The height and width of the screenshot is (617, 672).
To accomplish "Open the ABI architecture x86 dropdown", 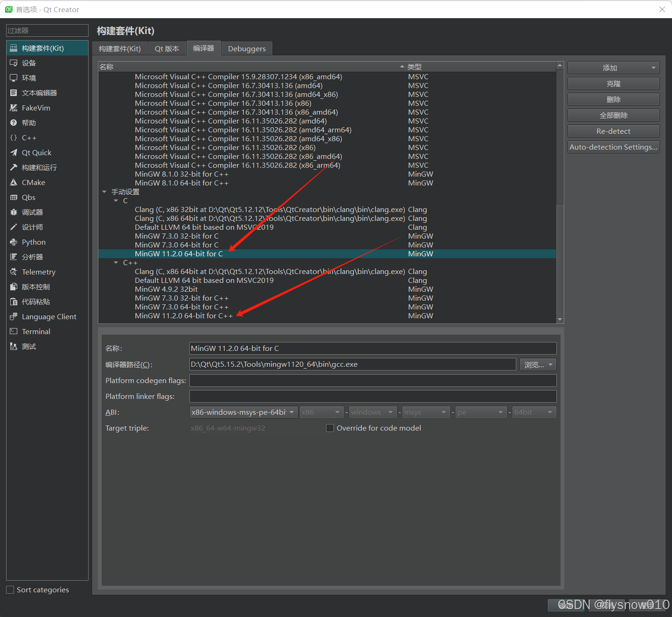I will (x=322, y=412).
